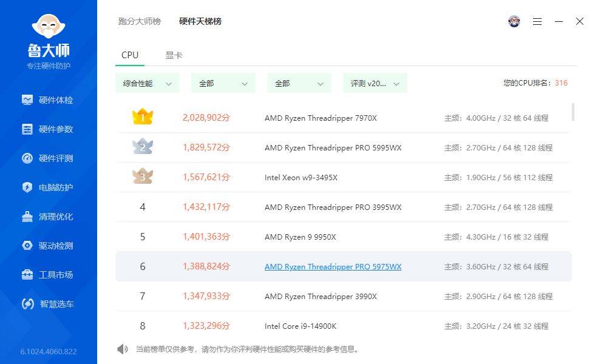The width and height of the screenshot is (595, 364).
Task: Click the 专注硬件防护 slogan text
Action: click(49, 66)
